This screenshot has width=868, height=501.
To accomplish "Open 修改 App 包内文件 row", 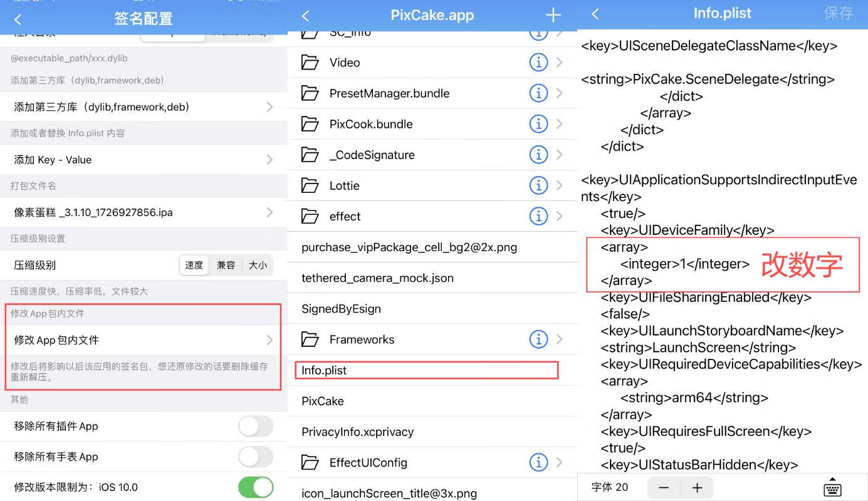I will point(144,340).
